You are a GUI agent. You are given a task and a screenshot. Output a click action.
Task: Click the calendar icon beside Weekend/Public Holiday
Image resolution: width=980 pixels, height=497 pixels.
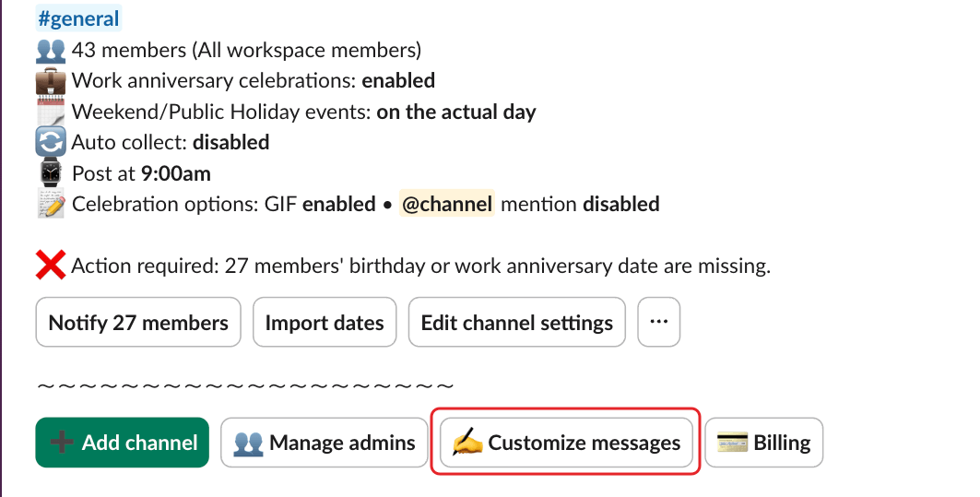[x=51, y=112]
